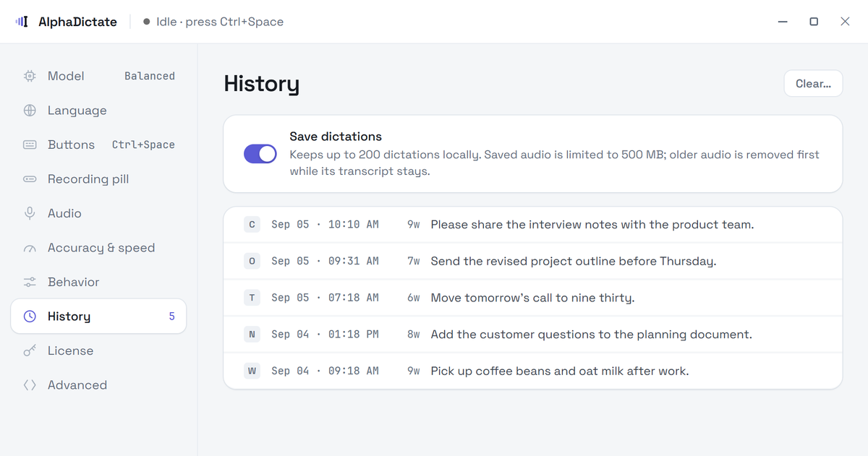Select the Buttons tab label
Screen dimensions: 868x456
[x=71, y=145]
